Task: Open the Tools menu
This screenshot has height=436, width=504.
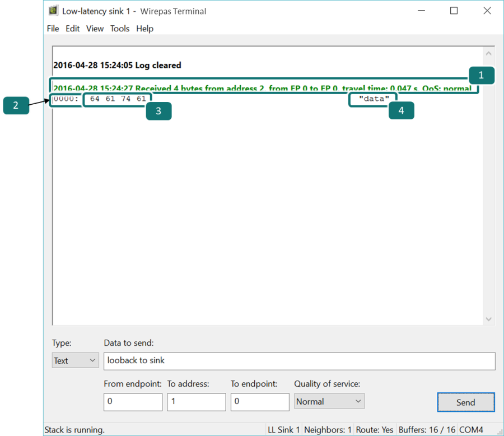Action: coord(119,29)
